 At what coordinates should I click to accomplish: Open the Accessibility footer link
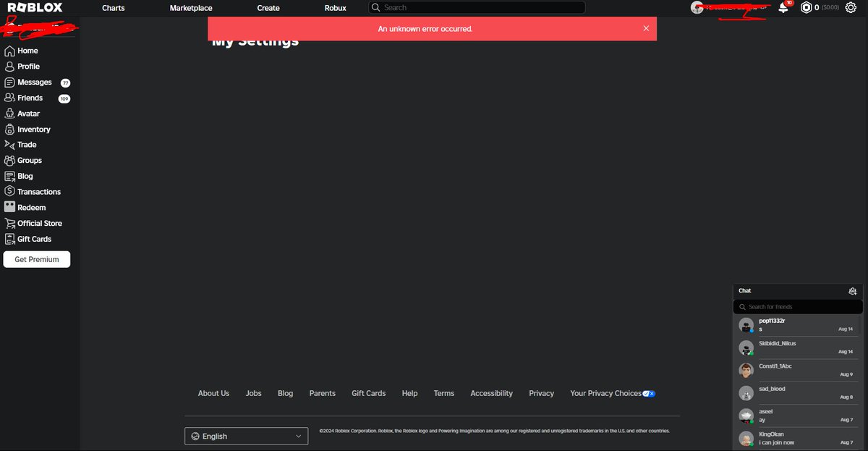[x=492, y=393]
